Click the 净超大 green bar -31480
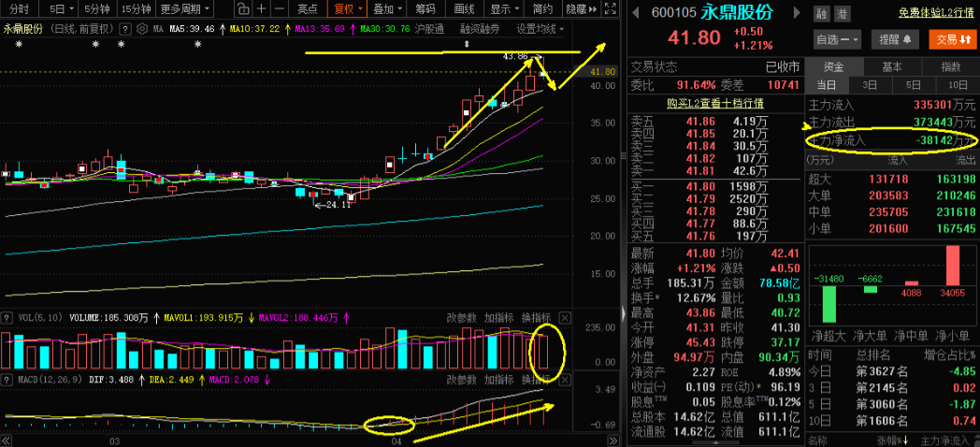The image size is (980, 447). point(829,304)
